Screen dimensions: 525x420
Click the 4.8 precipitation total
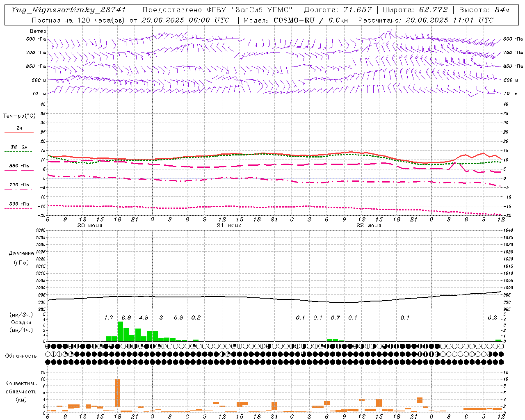(x=144, y=318)
